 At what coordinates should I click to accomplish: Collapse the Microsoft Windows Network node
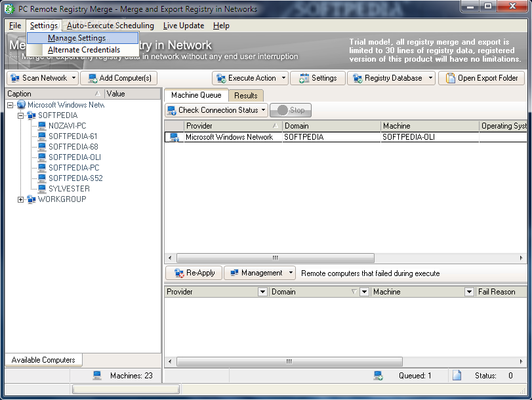(x=10, y=105)
